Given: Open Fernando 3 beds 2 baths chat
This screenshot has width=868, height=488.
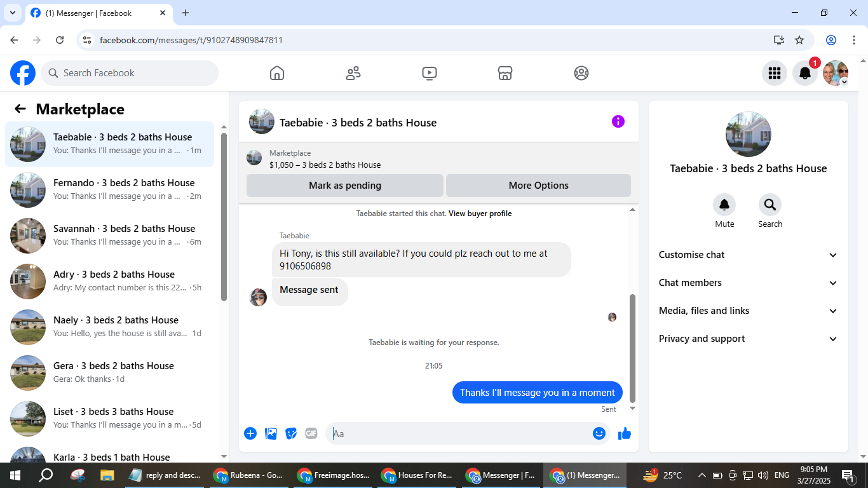Looking at the screenshot, I should click(109, 190).
